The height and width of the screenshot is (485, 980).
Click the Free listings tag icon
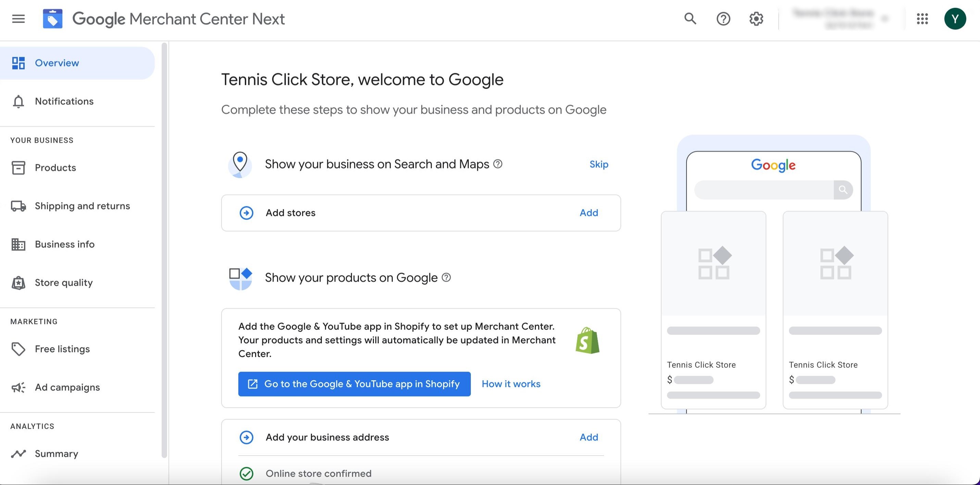pos(18,349)
